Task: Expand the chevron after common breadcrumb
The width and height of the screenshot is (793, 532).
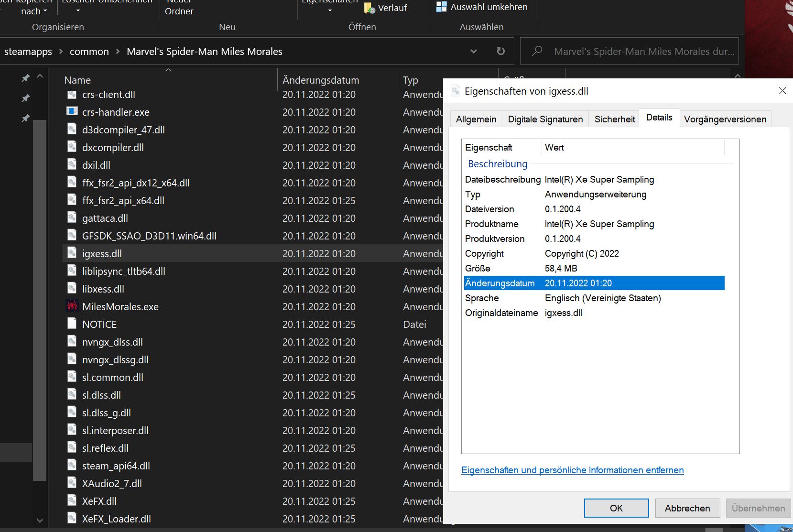Action: [x=118, y=51]
